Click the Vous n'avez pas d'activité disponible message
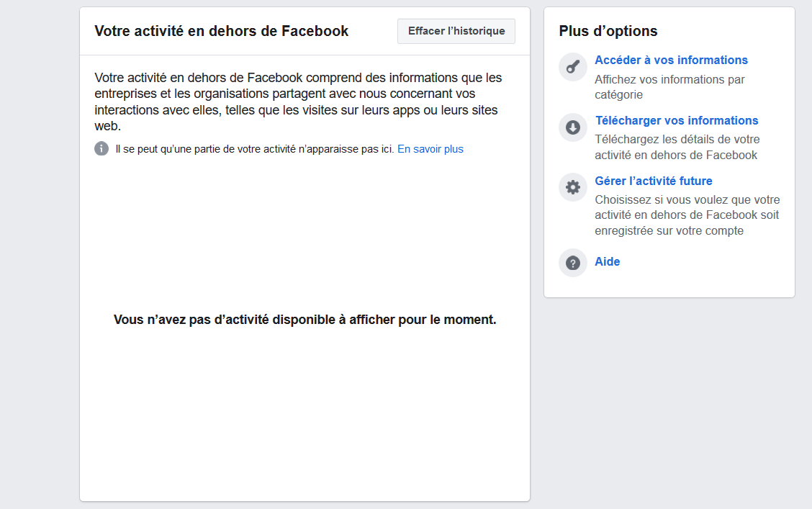This screenshot has width=812, height=509. 304,320
